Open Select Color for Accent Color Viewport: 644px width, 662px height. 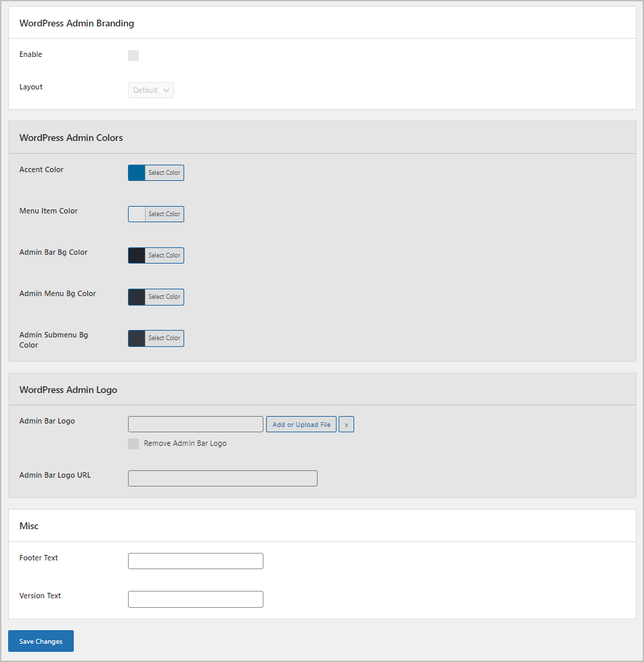(164, 173)
